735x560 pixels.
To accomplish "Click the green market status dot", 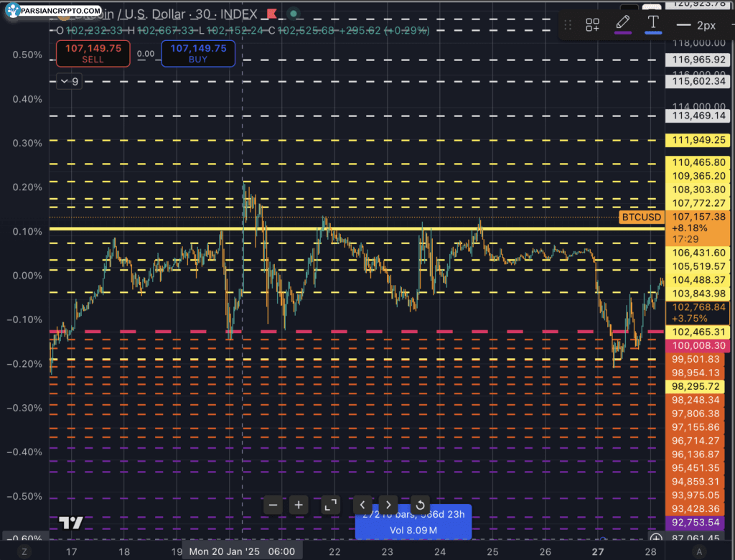I will pyautogui.click(x=294, y=14).
